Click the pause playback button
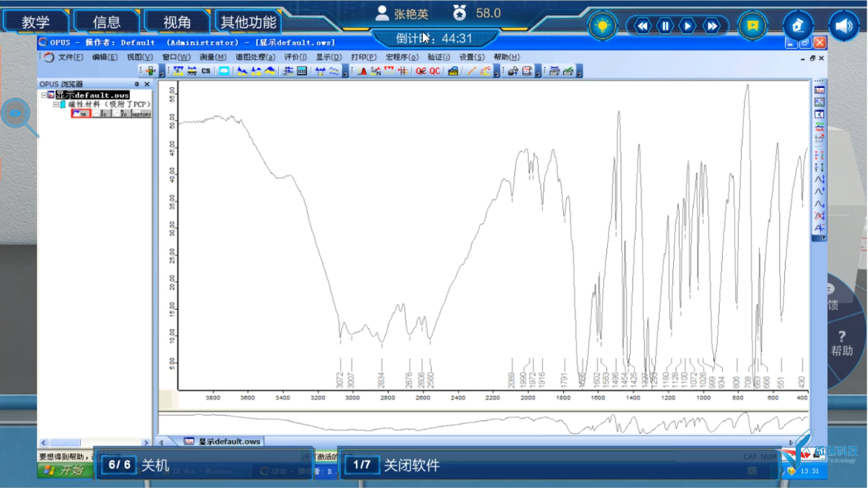 (x=665, y=26)
